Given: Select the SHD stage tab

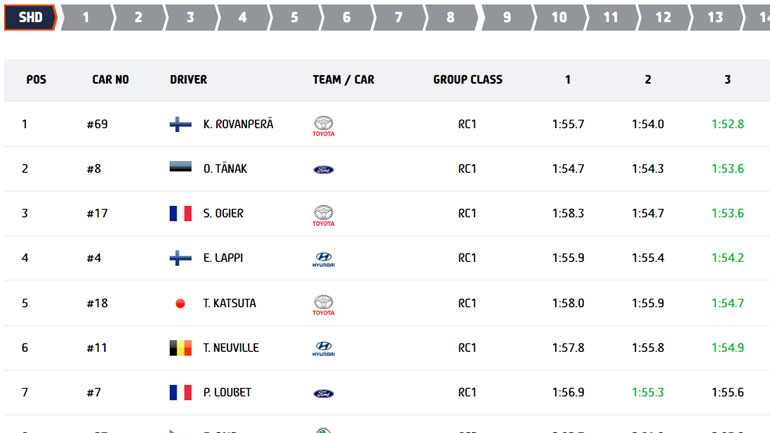Looking at the screenshot, I should pos(29,17).
